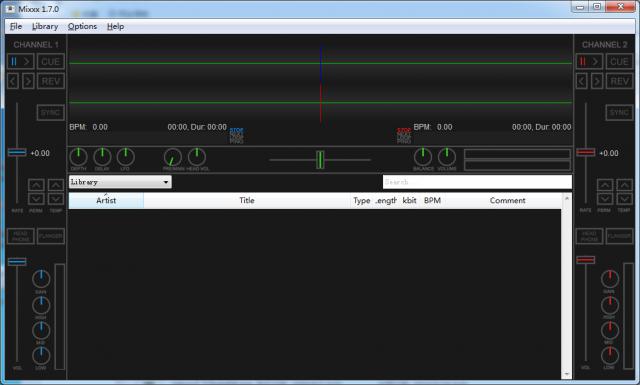Click Channel 1 TEMP rate up arrow
Screen dimensions: 640x385
point(56,185)
